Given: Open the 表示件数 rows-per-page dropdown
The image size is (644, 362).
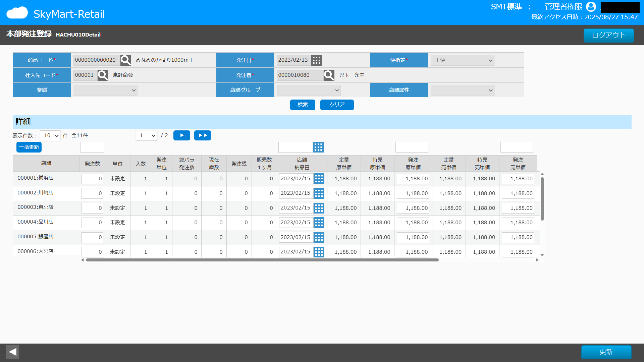Looking at the screenshot, I should pos(50,136).
